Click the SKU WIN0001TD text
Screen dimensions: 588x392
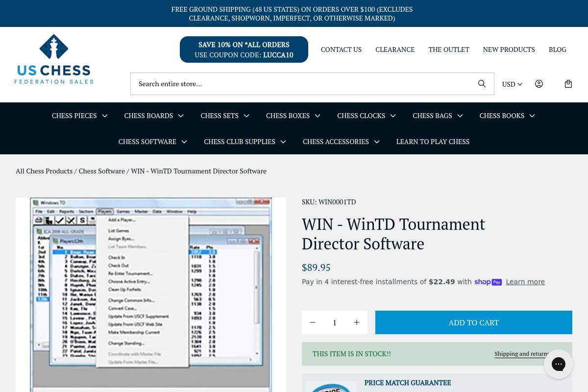[329, 202]
